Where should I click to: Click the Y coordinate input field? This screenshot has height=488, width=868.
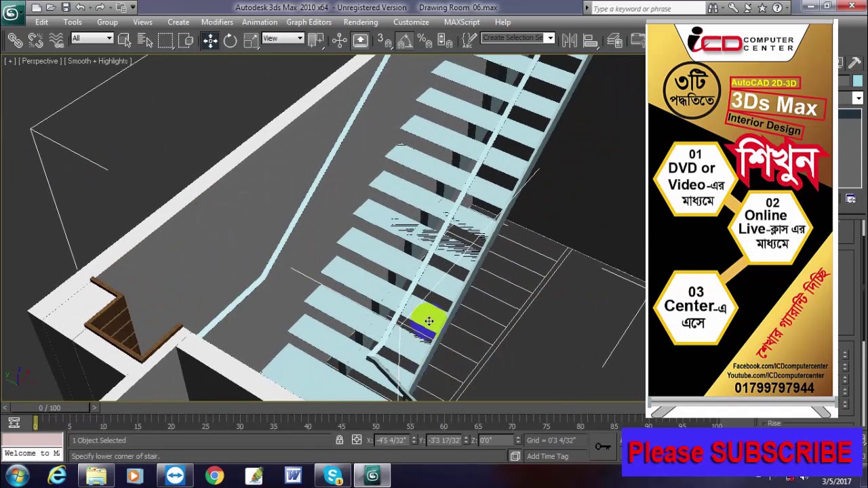point(445,440)
